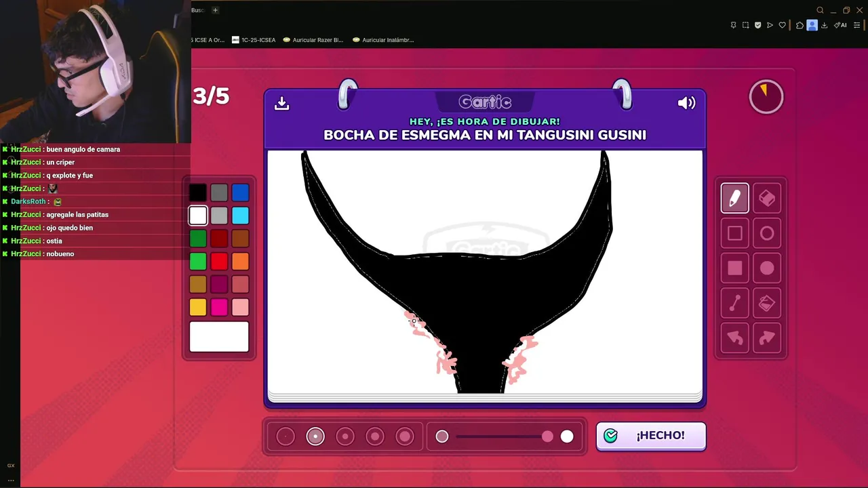This screenshot has height=488, width=868.
Task: Select the outlined ellipse tool
Action: click(x=767, y=233)
